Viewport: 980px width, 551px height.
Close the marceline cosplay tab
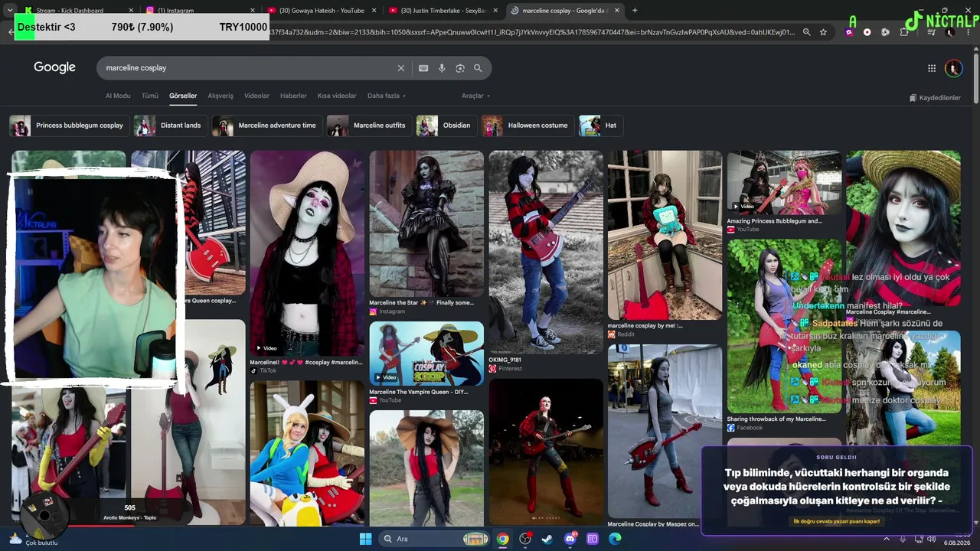618,11
